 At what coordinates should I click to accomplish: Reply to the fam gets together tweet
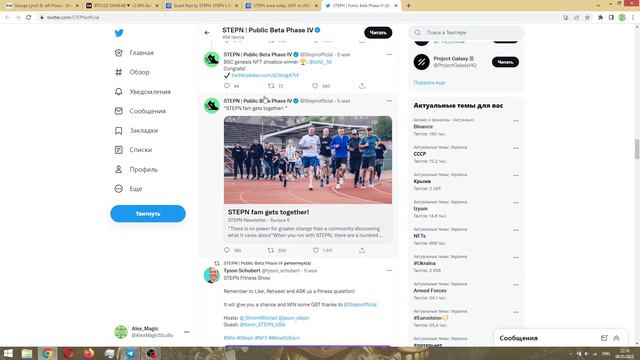pos(227,250)
